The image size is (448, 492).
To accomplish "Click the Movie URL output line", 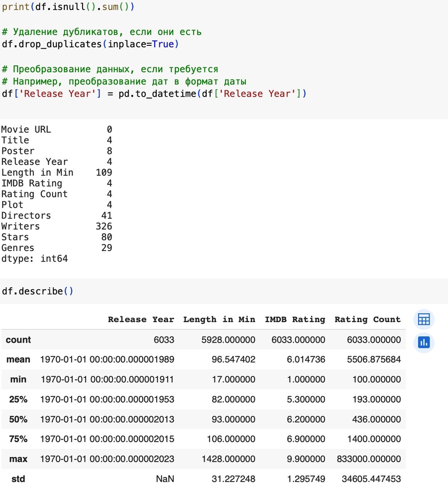I will [57, 129].
